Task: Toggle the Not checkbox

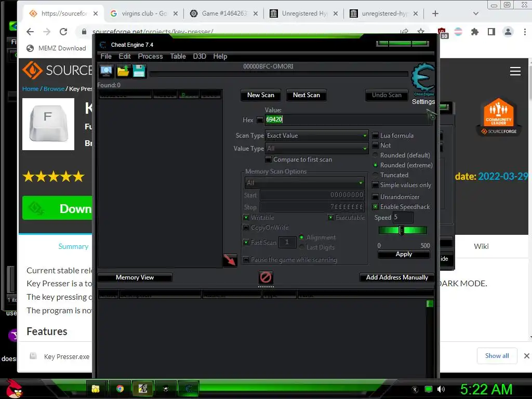Action: pyautogui.click(x=375, y=145)
